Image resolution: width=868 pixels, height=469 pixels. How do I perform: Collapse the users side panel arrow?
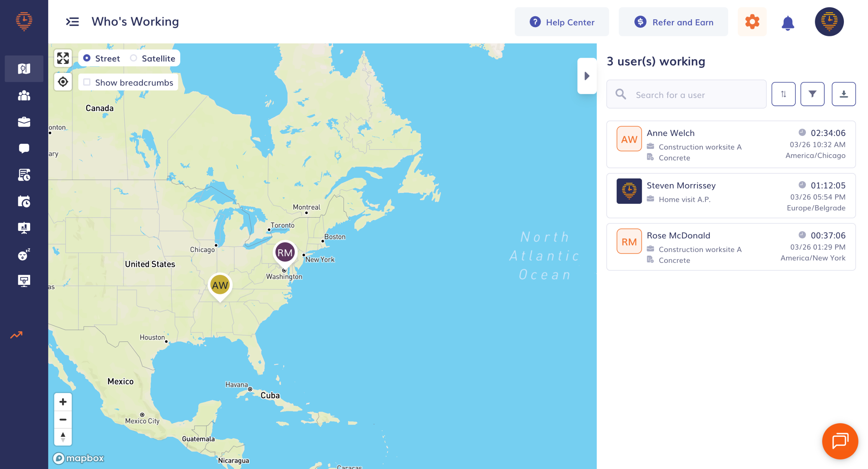[x=587, y=76]
